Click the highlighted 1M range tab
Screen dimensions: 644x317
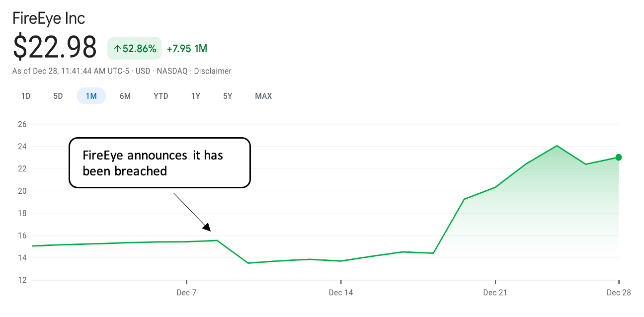pyautogui.click(x=91, y=96)
